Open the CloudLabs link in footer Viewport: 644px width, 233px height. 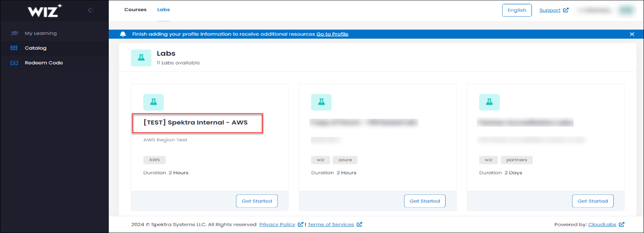(x=602, y=224)
